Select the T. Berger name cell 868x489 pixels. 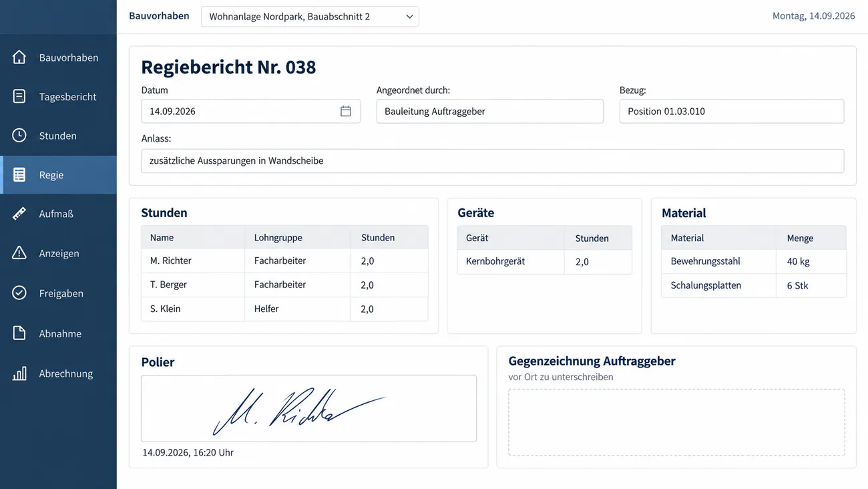193,285
